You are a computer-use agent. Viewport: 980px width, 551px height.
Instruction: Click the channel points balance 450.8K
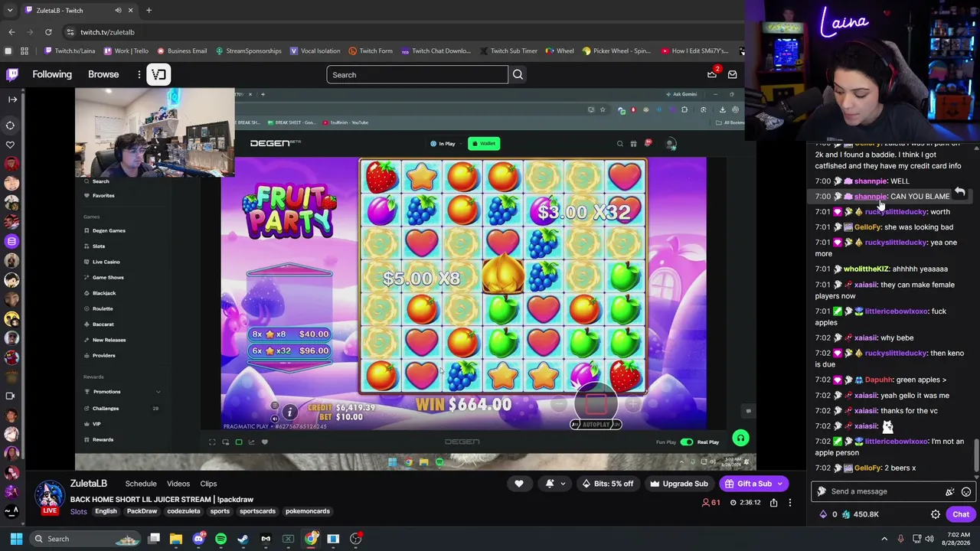860,514
